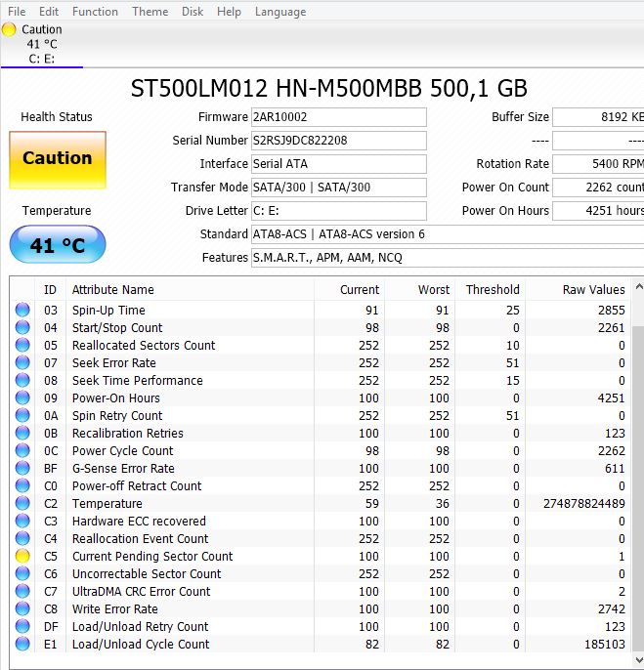This screenshot has height=670, width=644.
Task: Click the Raw Values column header
Action: pyautogui.click(x=578, y=290)
